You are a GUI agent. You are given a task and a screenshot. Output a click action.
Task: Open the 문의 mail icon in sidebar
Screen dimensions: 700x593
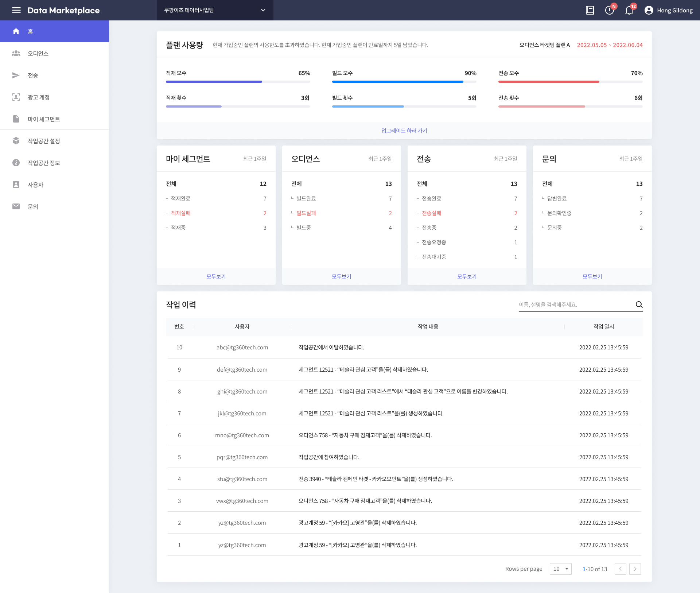pos(16,206)
